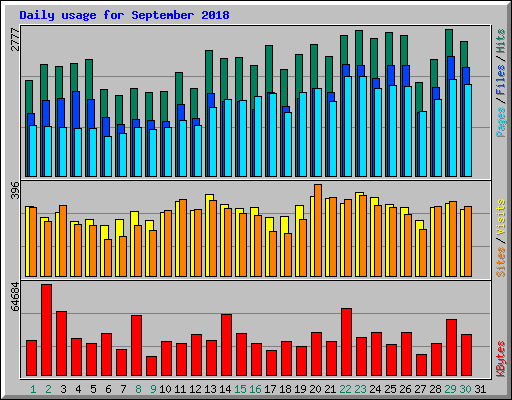512x400 pixels.
Task: Click day label 5 on the axis
Action: tap(93, 389)
